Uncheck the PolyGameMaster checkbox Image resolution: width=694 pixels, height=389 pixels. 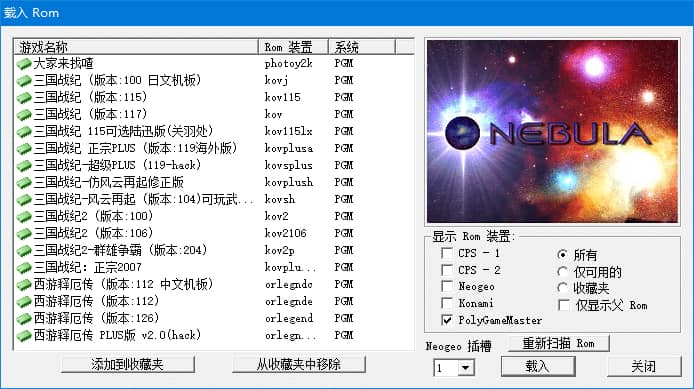[x=447, y=320]
